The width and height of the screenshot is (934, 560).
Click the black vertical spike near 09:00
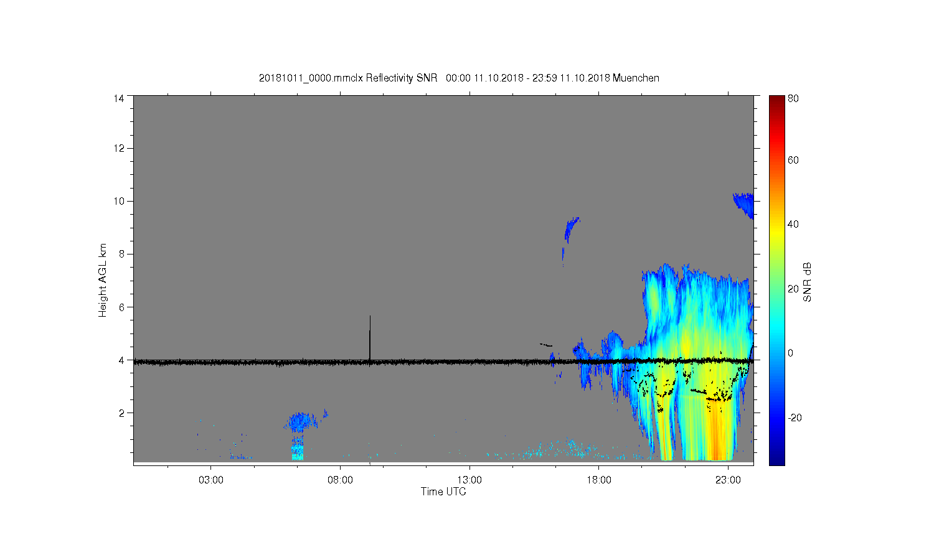click(370, 337)
